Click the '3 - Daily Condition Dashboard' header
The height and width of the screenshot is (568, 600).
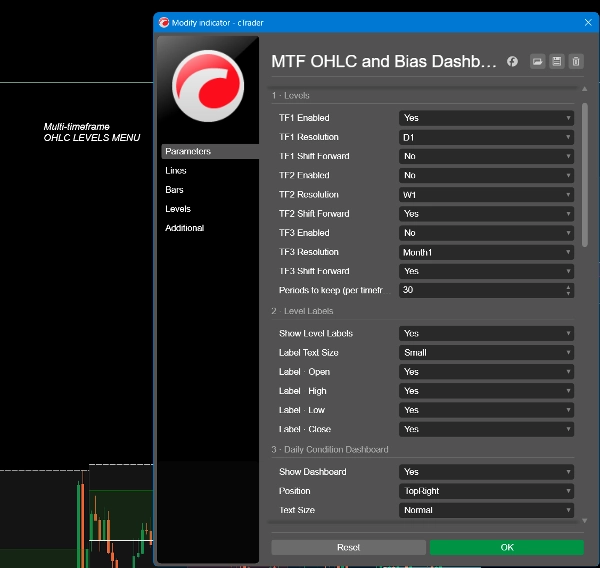[x=330, y=449]
